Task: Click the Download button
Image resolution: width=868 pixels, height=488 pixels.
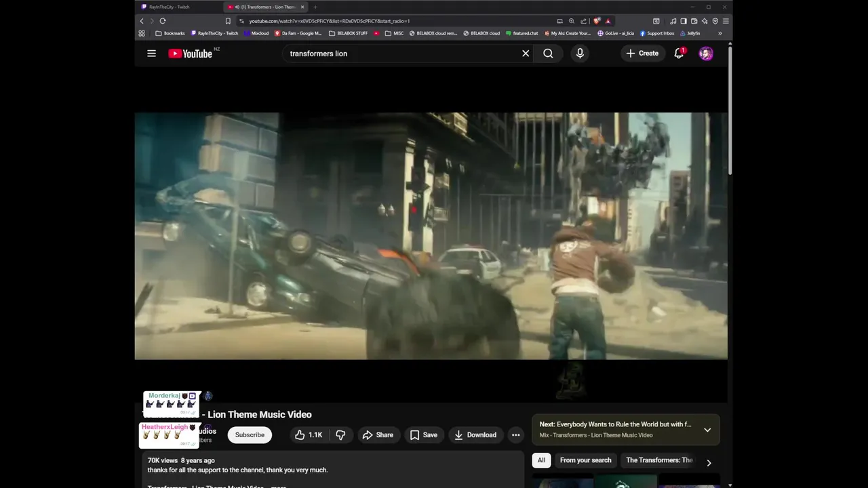Action: point(475,435)
